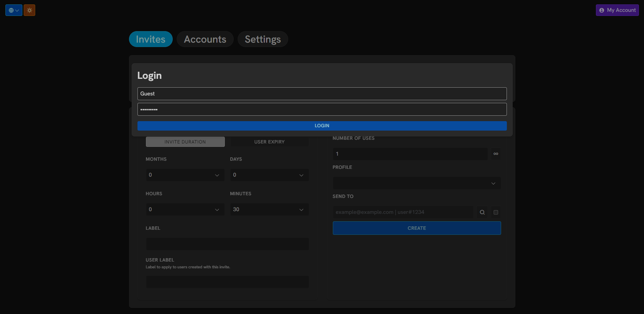This screenshot has width=644, height=314.
Task: Click the CREATE button
Action: (x=416, y=228)
